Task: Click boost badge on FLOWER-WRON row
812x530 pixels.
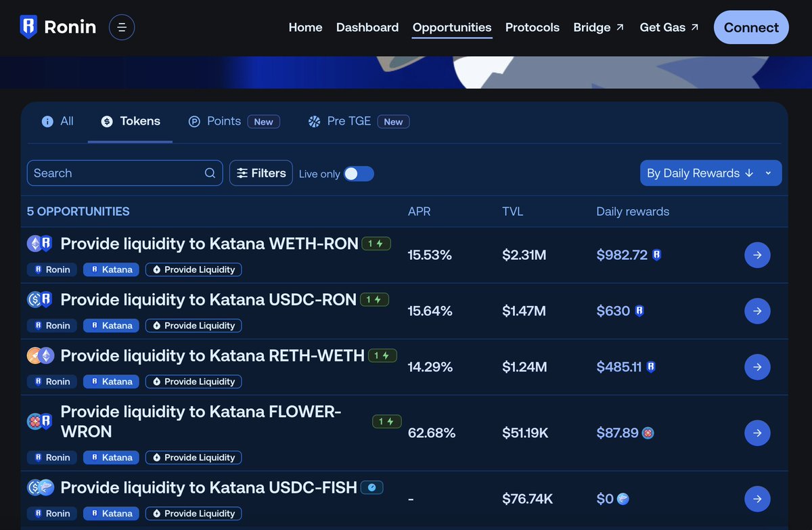Action: coord(387,422)
